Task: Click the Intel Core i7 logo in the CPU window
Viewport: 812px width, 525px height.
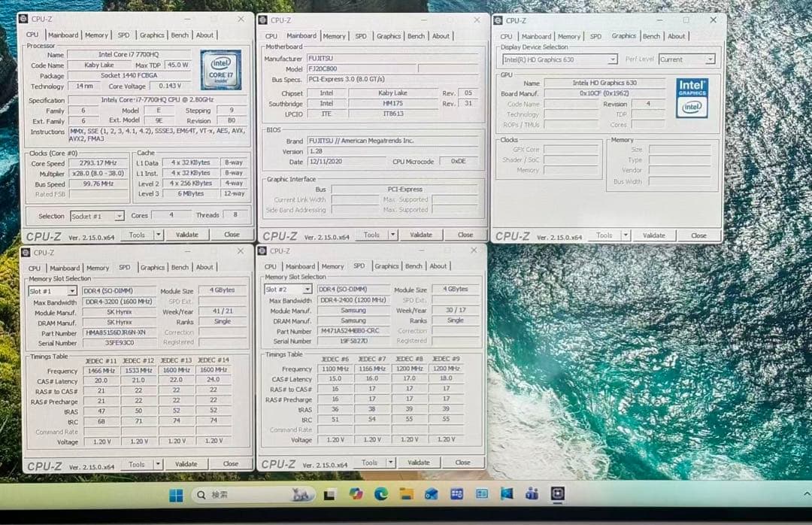Action: (x=221, y=70)
